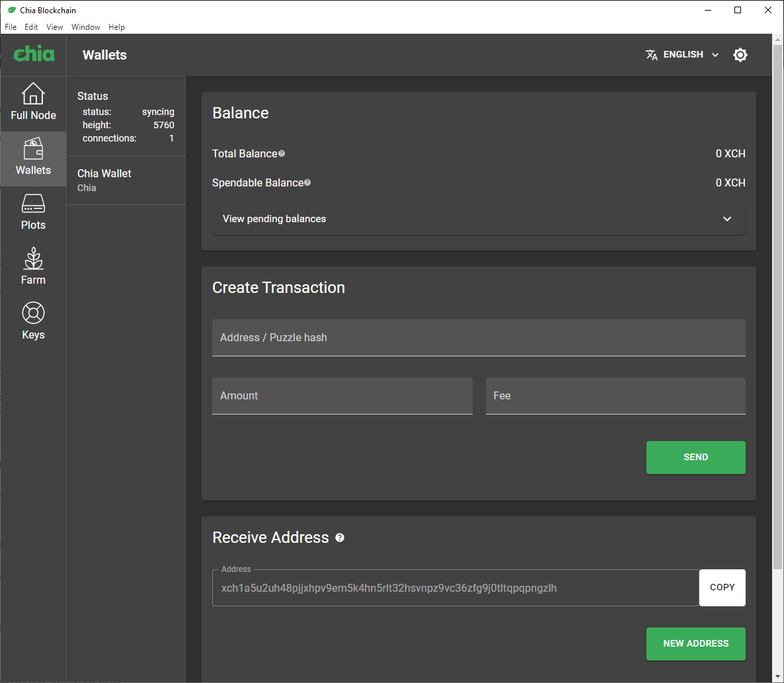Open the Help menu
This screenshot has width=784, height=683.
point(116,27)
